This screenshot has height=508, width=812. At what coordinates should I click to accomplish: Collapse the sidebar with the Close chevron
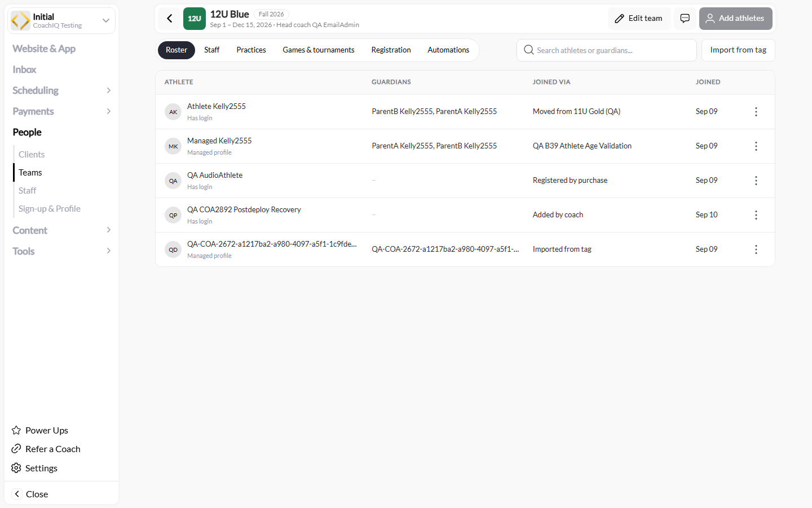17,494
